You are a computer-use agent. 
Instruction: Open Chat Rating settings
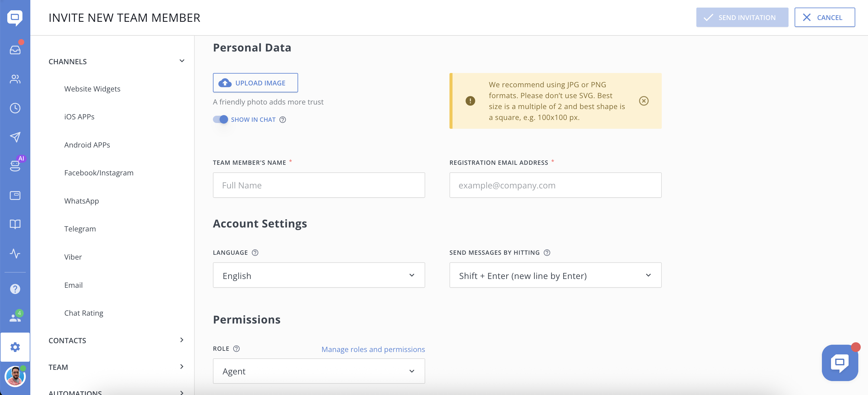(84, 313)
